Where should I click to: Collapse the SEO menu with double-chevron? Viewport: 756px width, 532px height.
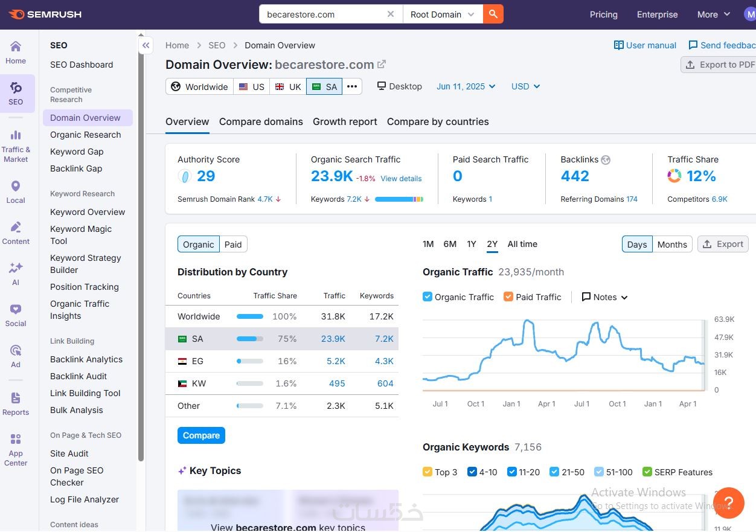tap(146, 45)
